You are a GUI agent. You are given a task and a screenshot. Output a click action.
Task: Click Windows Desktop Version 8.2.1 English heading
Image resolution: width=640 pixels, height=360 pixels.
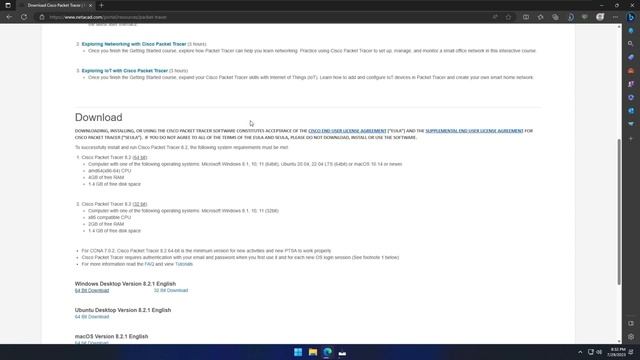[125, 284]
